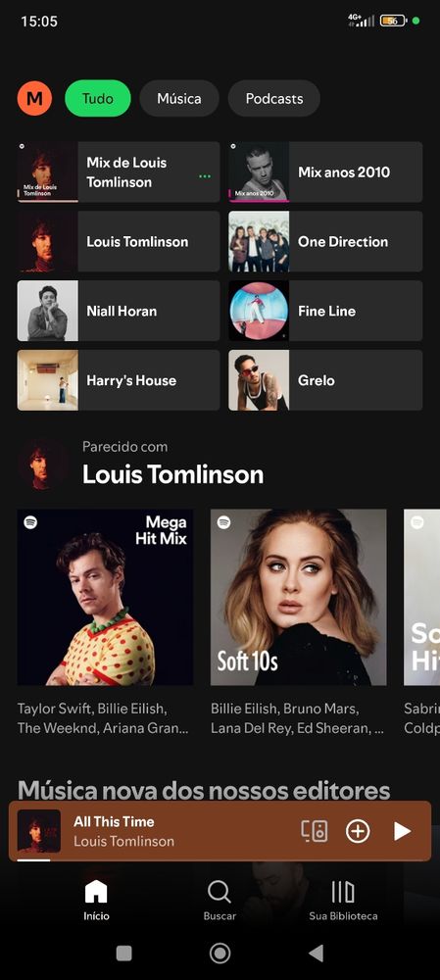440x980 pixels.
Task: Open the Niall Horan shortcut tile
Action: (x=119, y=311)
